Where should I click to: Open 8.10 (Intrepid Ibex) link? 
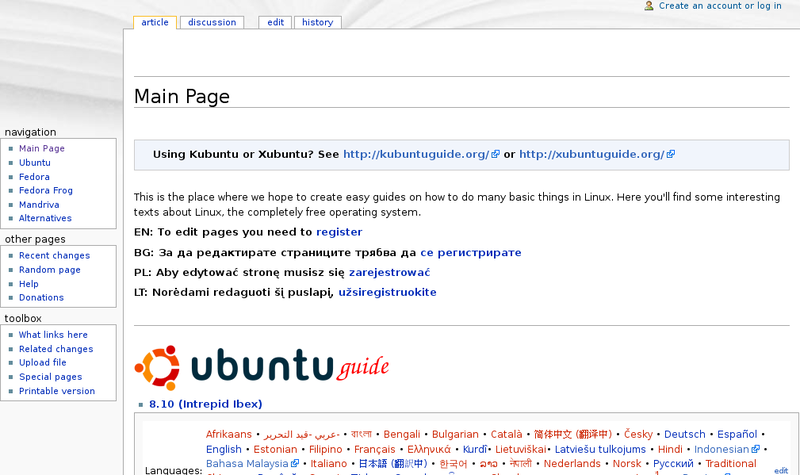(x=205, y=404)
